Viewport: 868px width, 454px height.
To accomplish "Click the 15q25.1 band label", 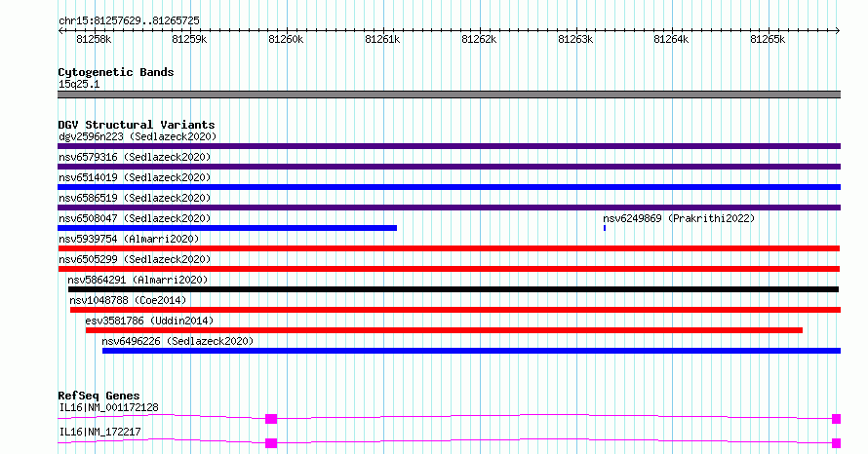I will click(79, 84).
